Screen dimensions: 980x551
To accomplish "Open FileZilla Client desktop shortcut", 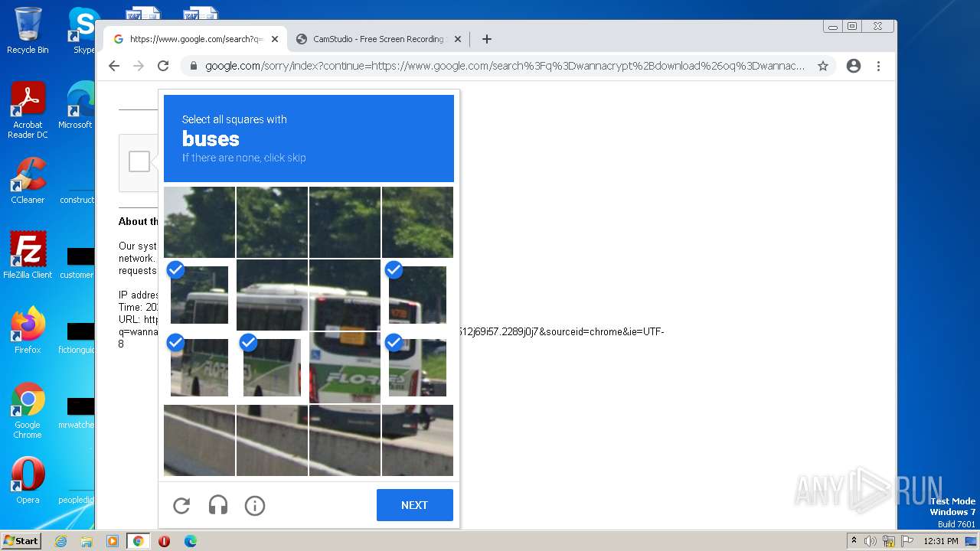I will coord(28,256).
